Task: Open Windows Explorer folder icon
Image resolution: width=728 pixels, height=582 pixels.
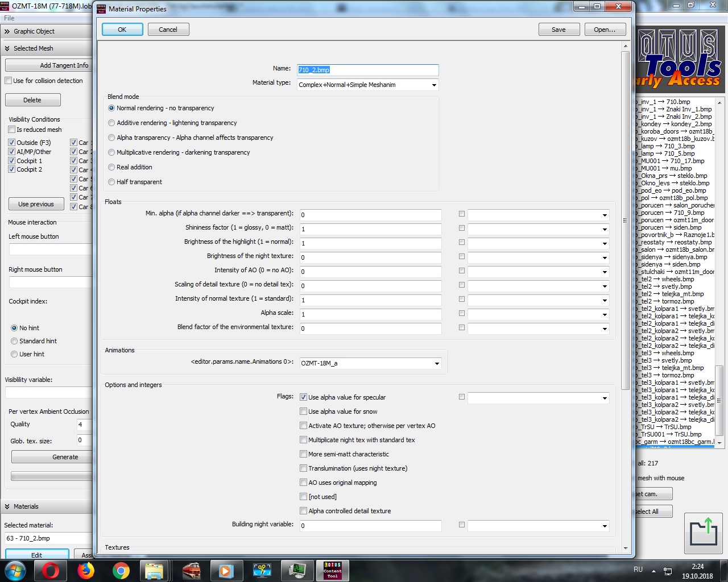Action: (x=154, y=571)
